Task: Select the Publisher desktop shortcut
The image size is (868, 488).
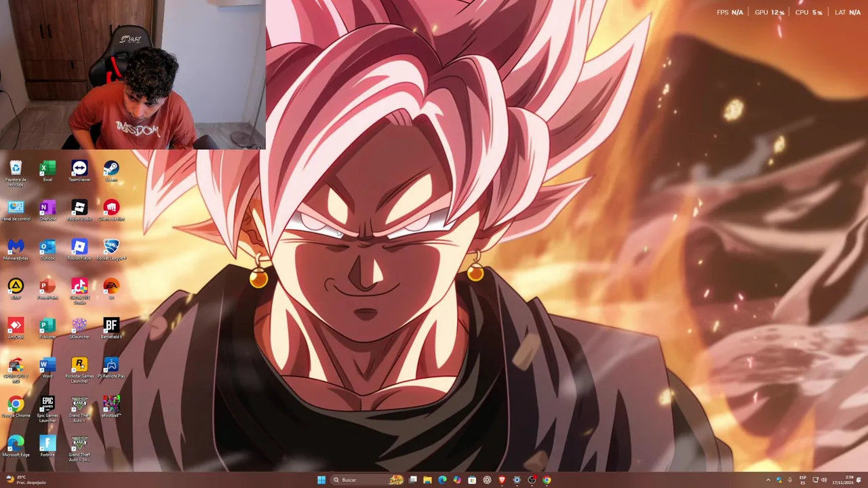Action: click(47, 329)
